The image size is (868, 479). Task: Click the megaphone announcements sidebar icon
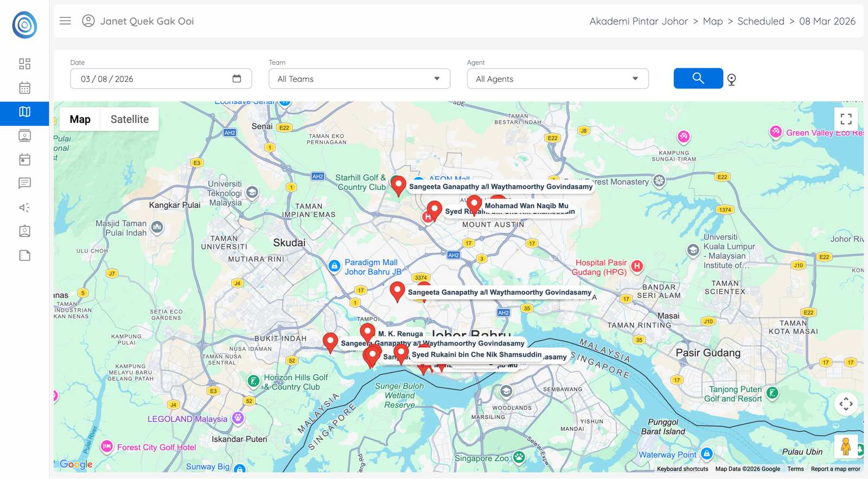coord(24,207)
